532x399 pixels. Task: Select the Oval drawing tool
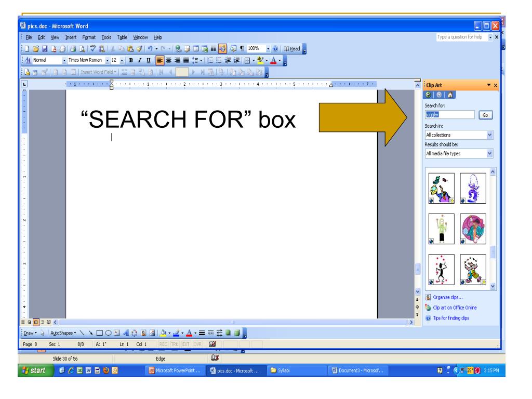[108, 333]
